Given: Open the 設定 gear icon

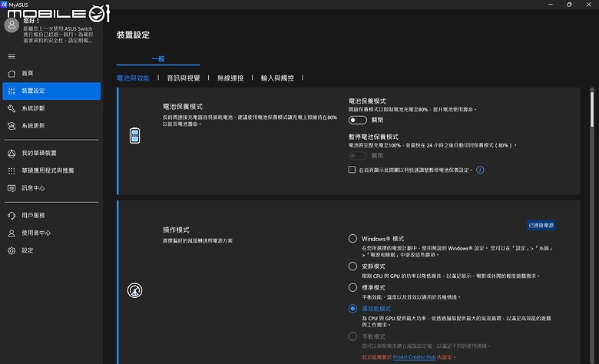Looking at the screenshot, I should [x=12, y=250].
